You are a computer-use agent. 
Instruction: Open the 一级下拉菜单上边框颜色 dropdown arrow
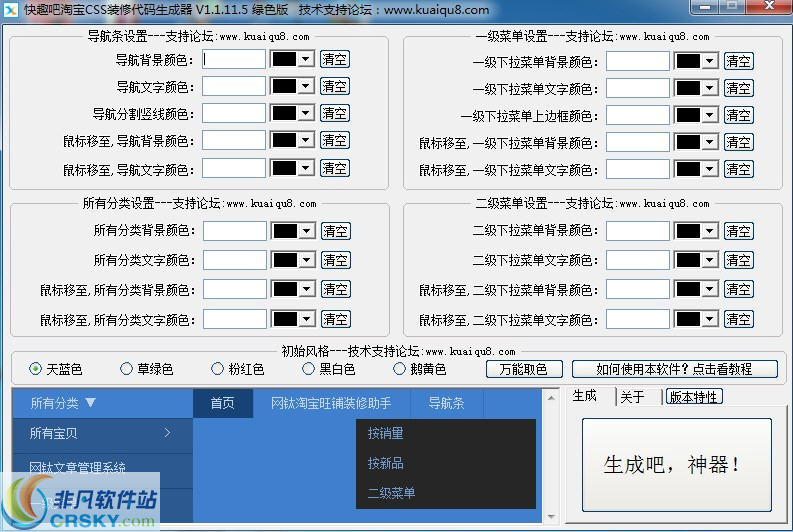pos(710,115)
